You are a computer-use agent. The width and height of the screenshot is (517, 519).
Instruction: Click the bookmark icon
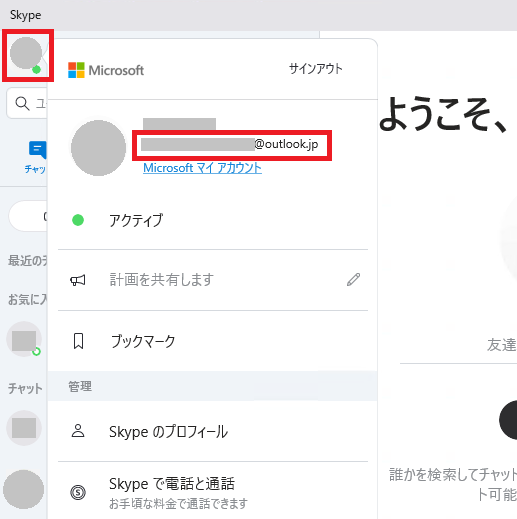(78, 341)
